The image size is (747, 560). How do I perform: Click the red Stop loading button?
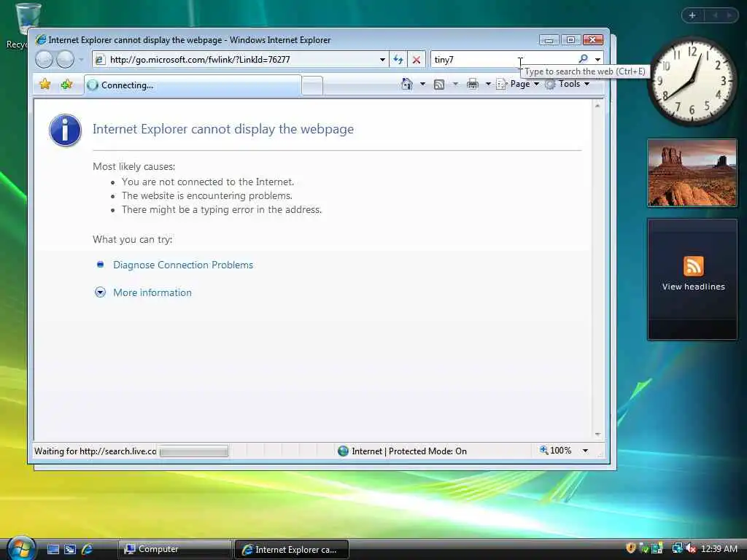coord(417,60)
